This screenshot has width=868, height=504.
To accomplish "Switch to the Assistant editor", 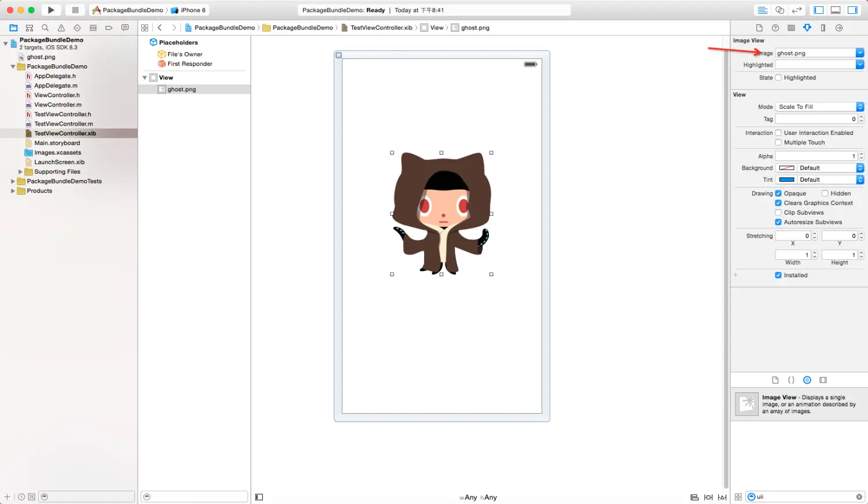I will [x=779, y=10].
